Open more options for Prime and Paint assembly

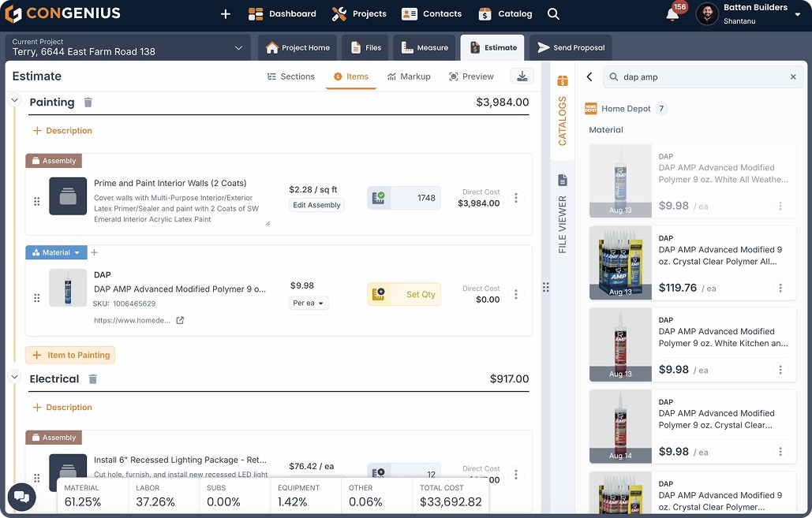[516, 198]
